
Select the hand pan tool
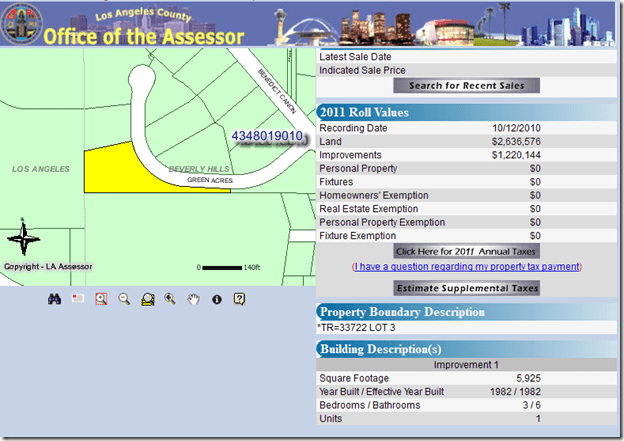point(193,299)
